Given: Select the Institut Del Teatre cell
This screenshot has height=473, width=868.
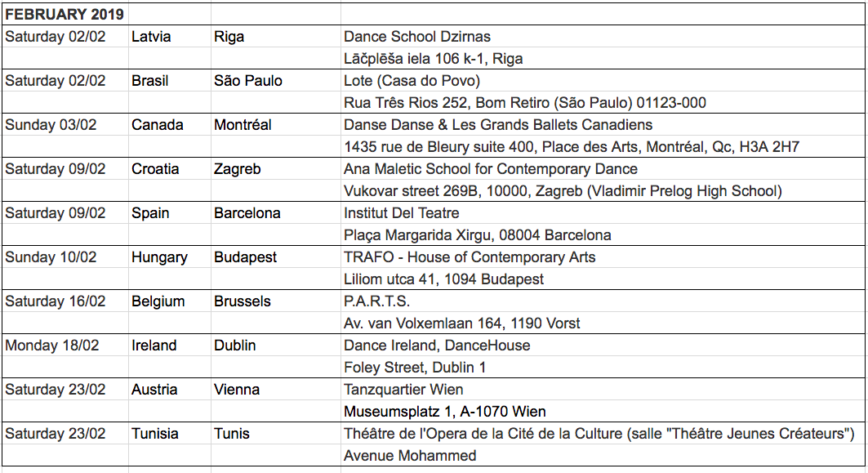Looking at the screenshot, I should tap(603, 213).
